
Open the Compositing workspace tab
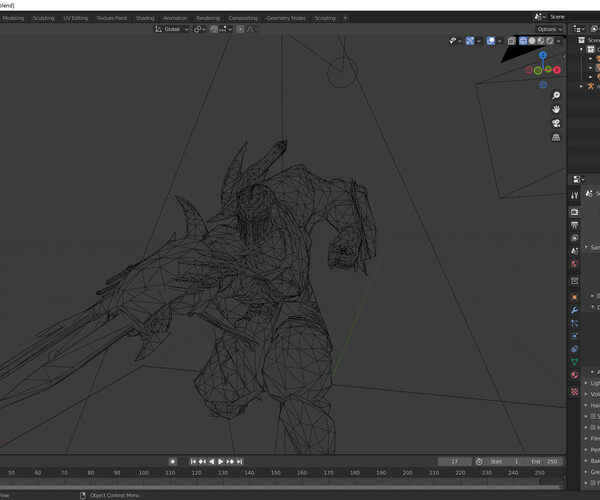pyautogui.click(x=242, y=18)
